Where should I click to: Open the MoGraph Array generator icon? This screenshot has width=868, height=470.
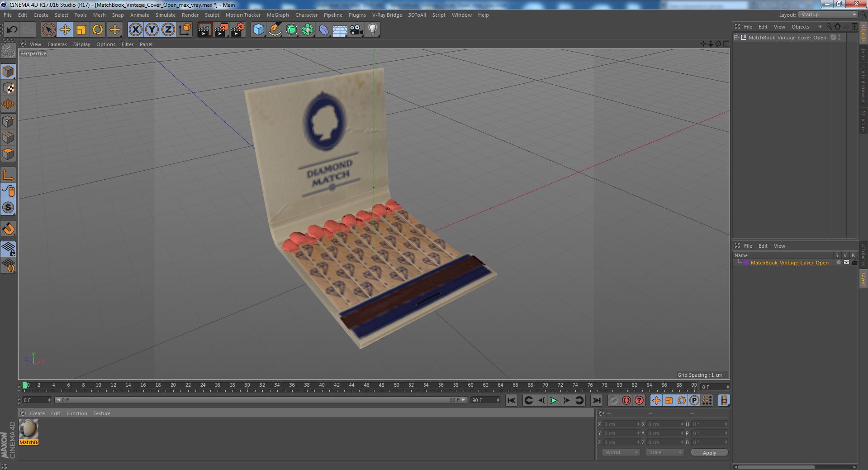pos(308,30)
